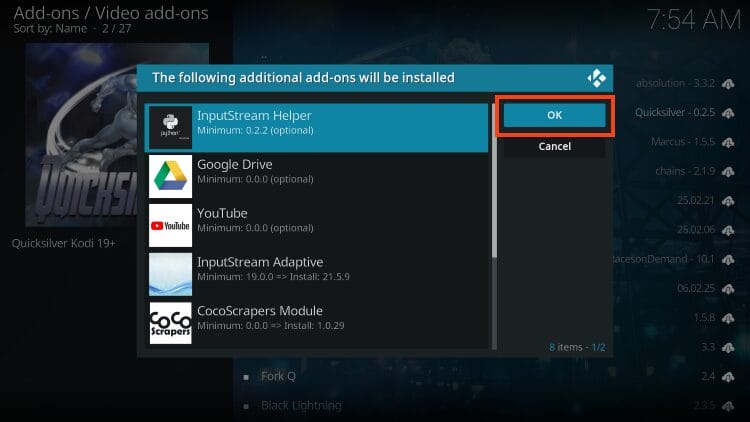This screenshot has width=750, height=422.
Task: Click the download icon beside 25.02.06
Action: point(728,231)
